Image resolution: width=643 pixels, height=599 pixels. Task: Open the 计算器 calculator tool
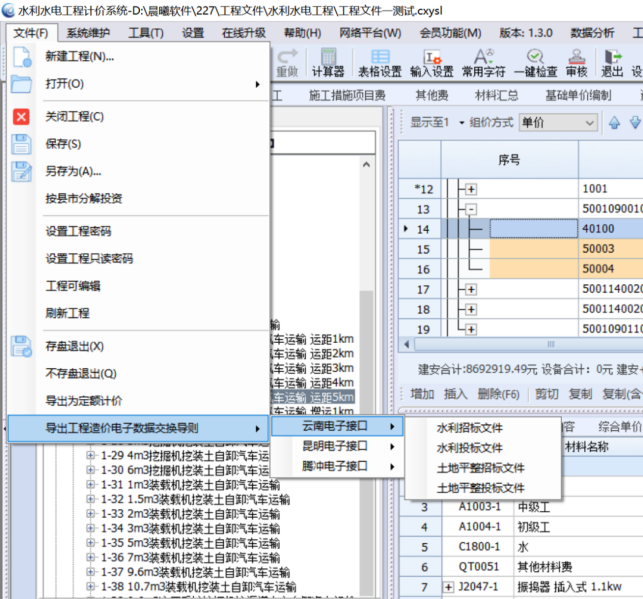tap(327, 62)
